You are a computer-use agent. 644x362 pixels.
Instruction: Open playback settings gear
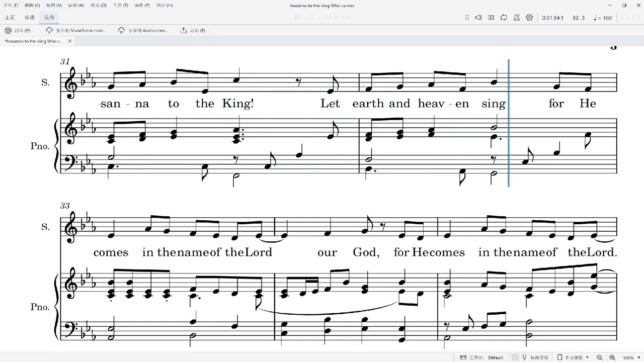click(x=529, y=18)
